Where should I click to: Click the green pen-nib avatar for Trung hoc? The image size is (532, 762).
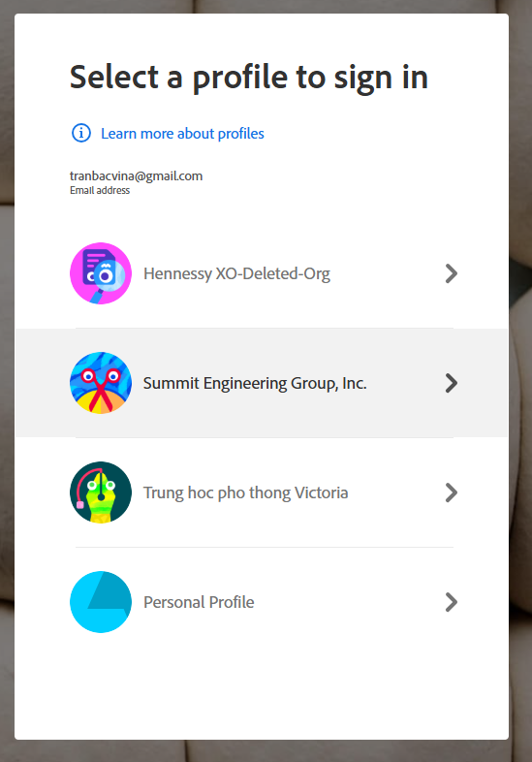coord(101,492)
